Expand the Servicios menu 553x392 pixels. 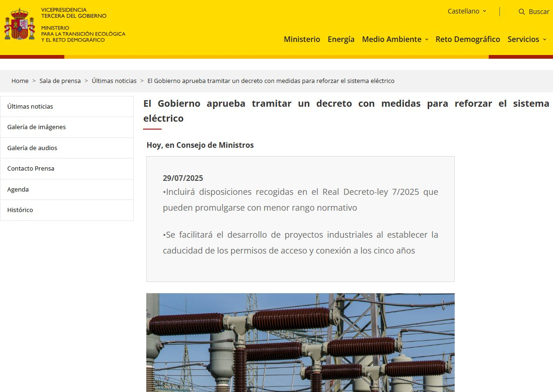click(526, 39)
